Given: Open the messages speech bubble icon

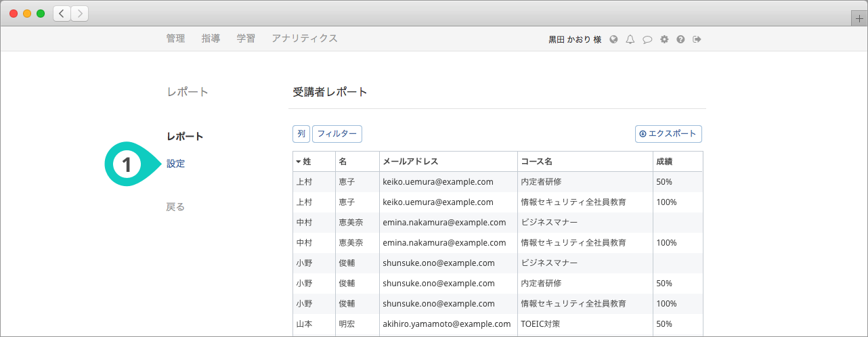Looking at the screenshot, I should click(647, 39).
